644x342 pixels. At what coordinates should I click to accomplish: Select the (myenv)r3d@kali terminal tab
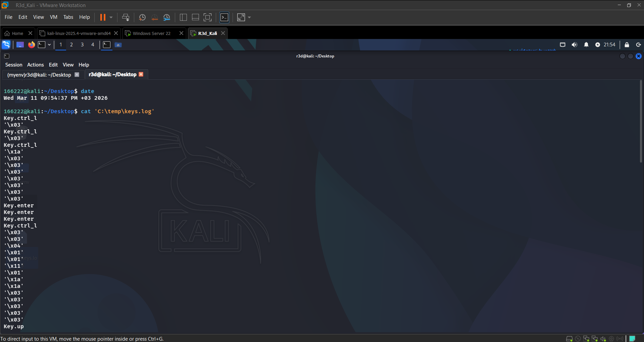coord(39,75)
